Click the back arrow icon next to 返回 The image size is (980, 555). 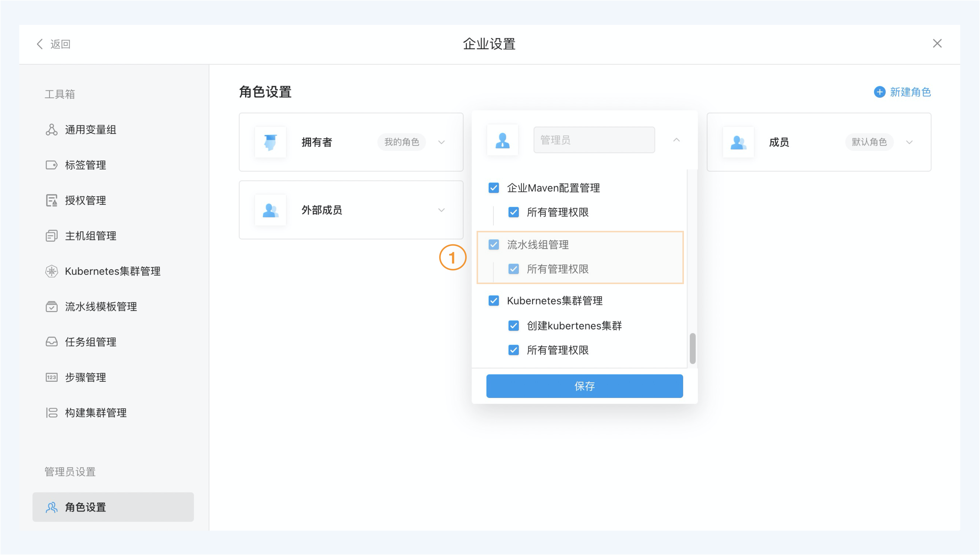[40, 44]
